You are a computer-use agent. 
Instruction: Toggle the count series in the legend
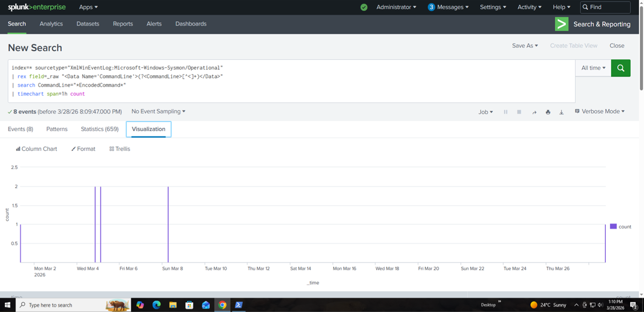620,227
